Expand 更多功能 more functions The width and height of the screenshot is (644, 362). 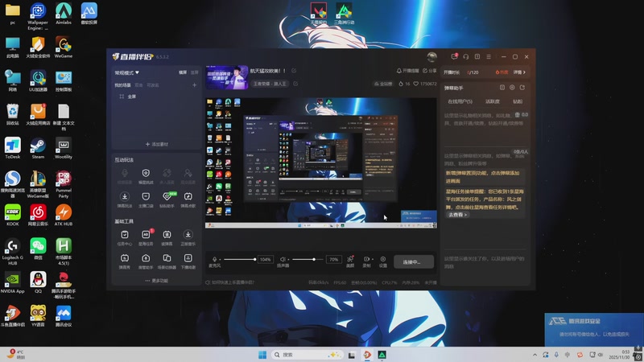[156, 281]
